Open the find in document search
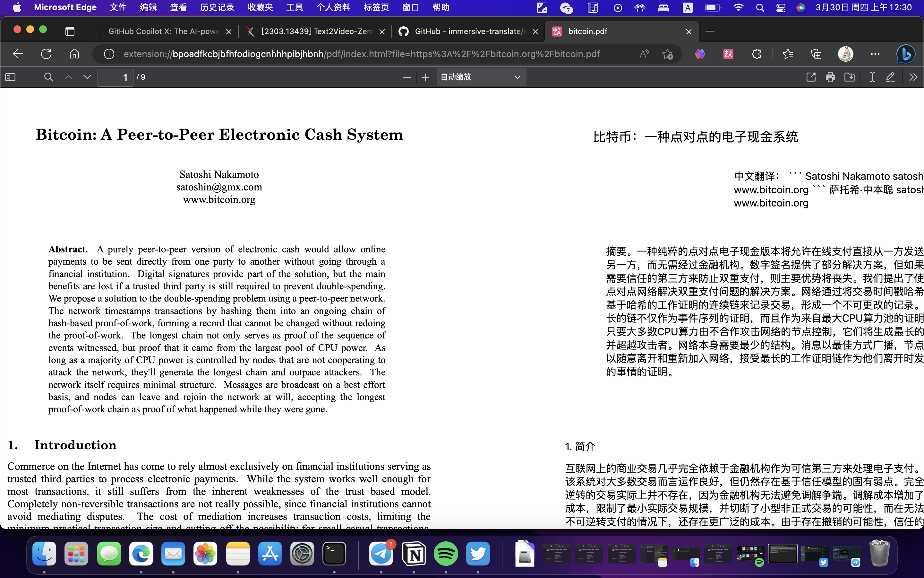This screenshot has width=924, height=578. 48,77
